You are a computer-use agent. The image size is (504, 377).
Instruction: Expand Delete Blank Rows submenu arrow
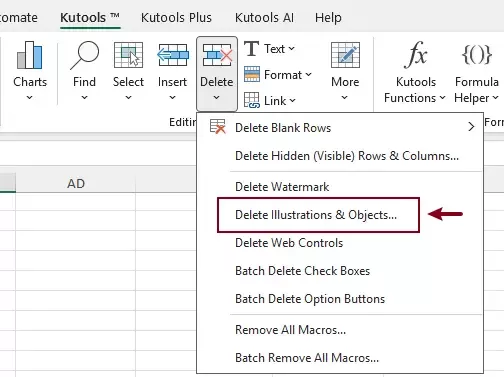point(471,127)
